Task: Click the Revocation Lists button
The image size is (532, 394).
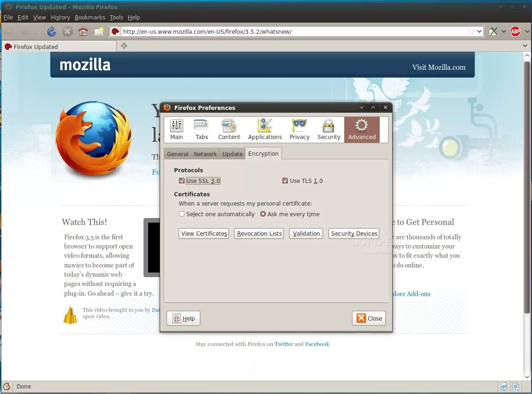Action: tap(259, 233)
